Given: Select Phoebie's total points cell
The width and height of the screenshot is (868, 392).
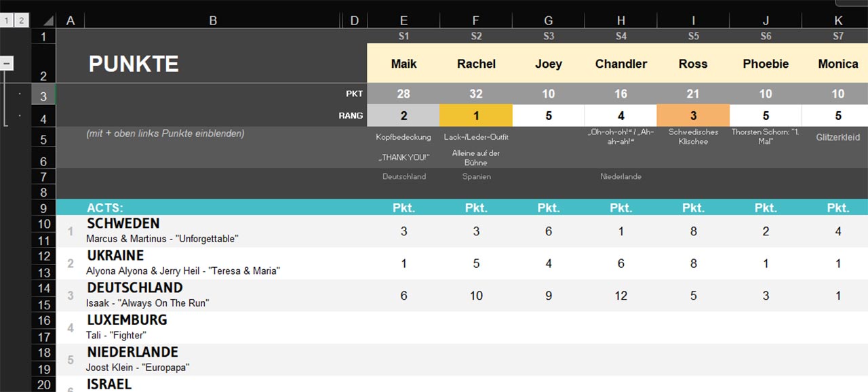Looking at the screenshot, I should point(766,94).
